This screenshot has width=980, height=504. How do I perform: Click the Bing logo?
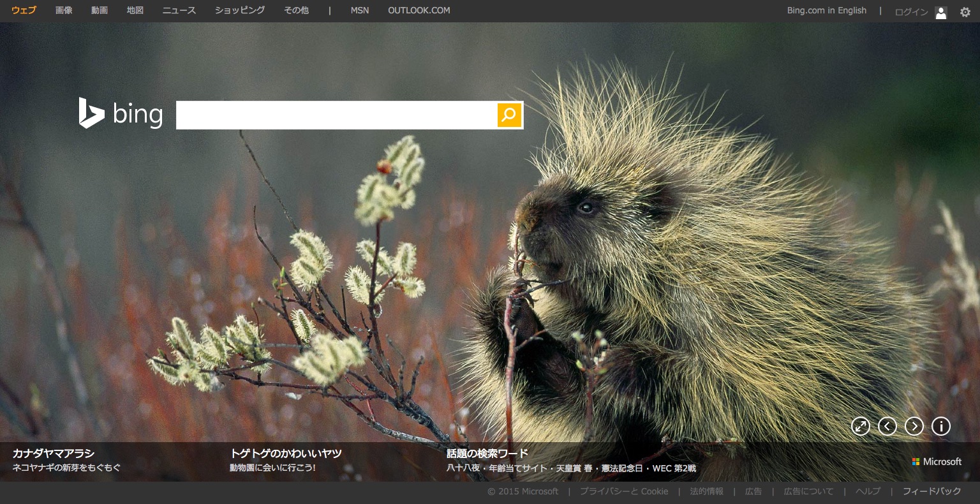121,114
